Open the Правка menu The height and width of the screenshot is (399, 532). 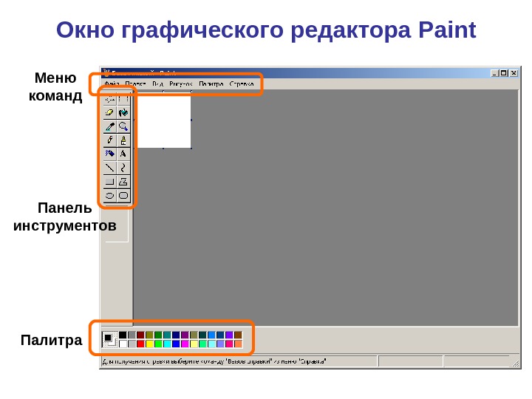click(135, 83)
